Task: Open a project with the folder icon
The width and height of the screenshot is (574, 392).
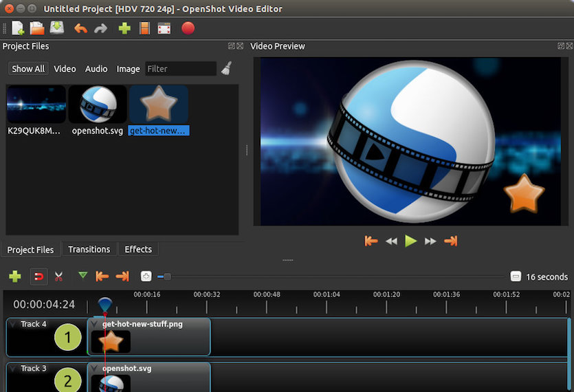Action: tap(37, 28)
